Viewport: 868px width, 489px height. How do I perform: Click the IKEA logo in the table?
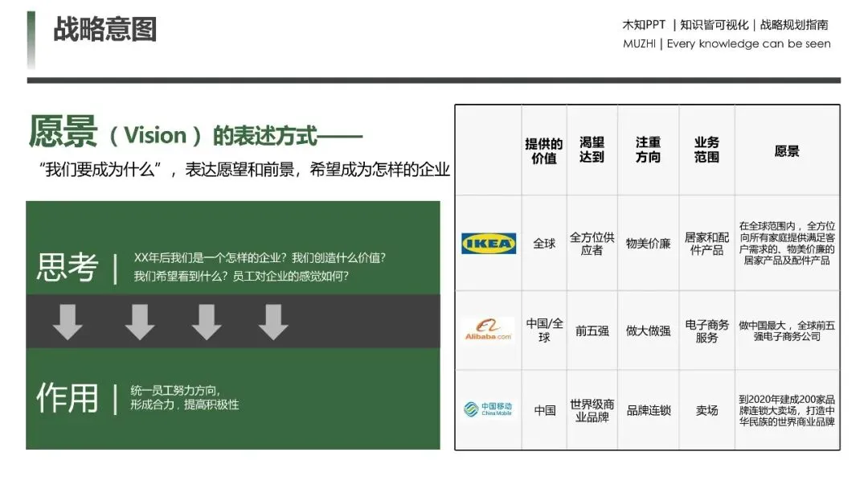pos(489,243)
